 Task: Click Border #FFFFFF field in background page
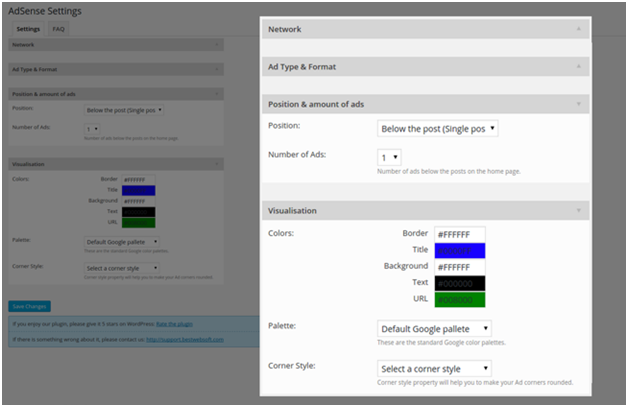(x=139, y=180)
